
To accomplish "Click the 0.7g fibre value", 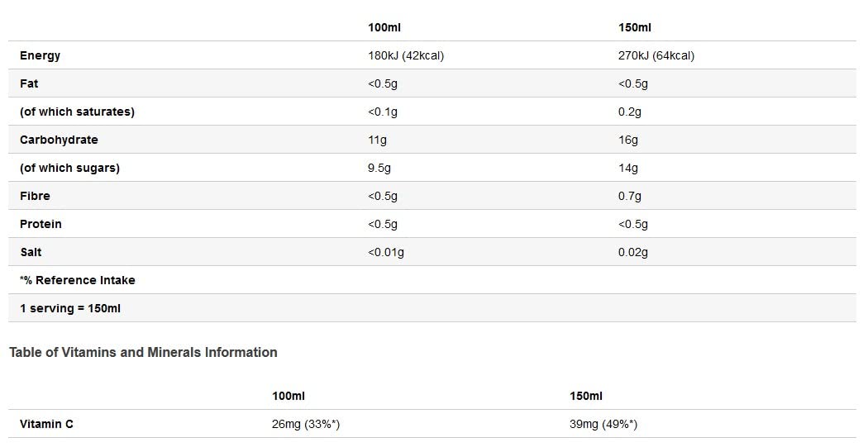I will 630,196.
